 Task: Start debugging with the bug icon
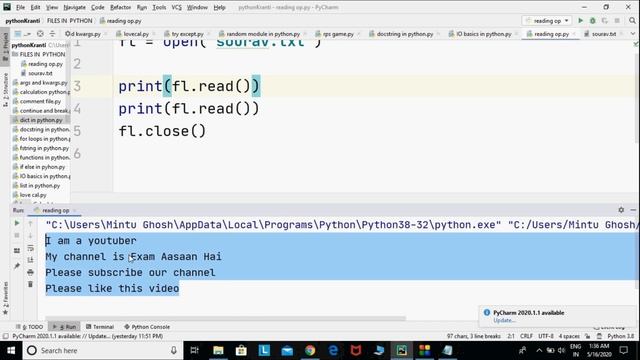(593, 20)
